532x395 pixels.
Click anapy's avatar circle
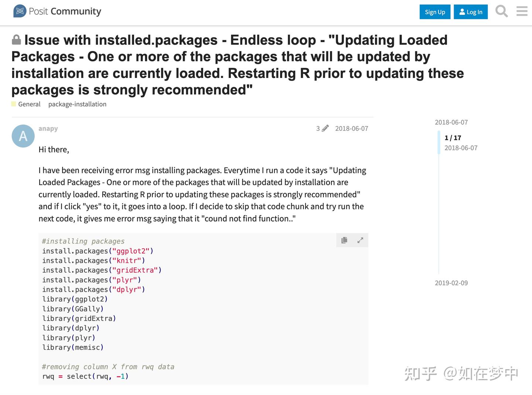point(23,136)
